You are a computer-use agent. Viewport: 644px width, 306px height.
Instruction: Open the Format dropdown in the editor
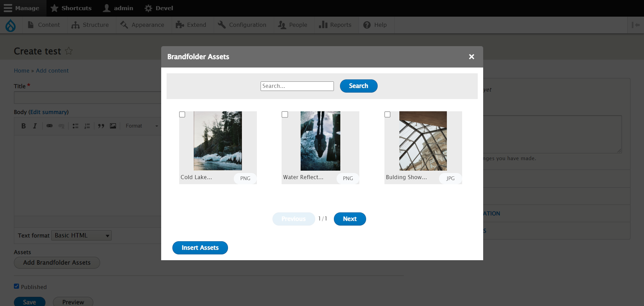tap(141, 126)
